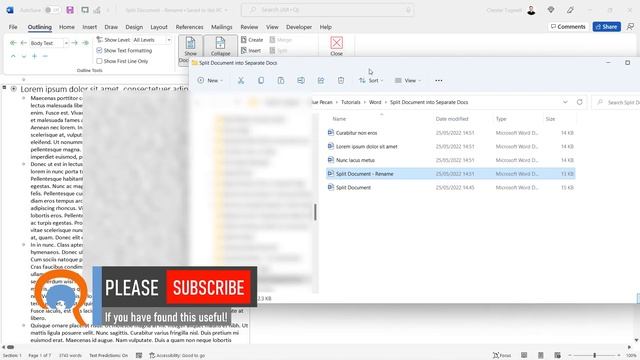Click the Delete trash icon in Explorer
Viewport: 640px width, 360px height.
[x=341, y=80]
